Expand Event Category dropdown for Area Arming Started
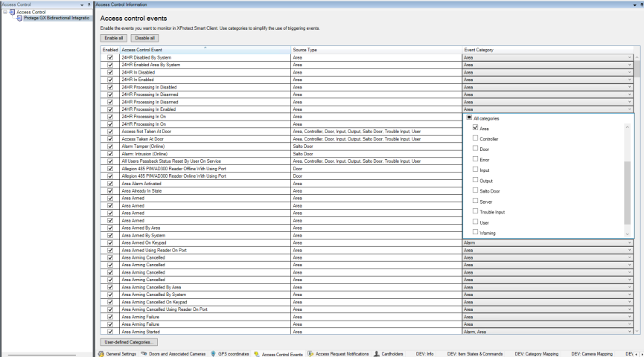Viewport: 644px width, 357px height. (x=629, y=331)
